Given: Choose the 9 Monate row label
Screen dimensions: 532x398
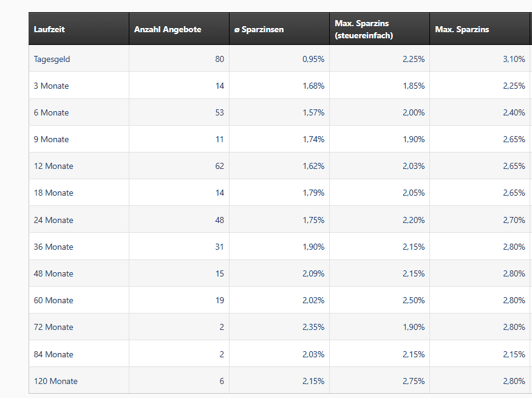Looking at the screenshot, I should 51,139.
